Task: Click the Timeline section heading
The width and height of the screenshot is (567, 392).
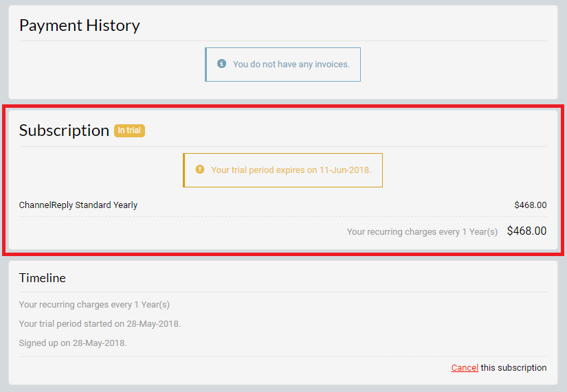Action: coord(43,278)
